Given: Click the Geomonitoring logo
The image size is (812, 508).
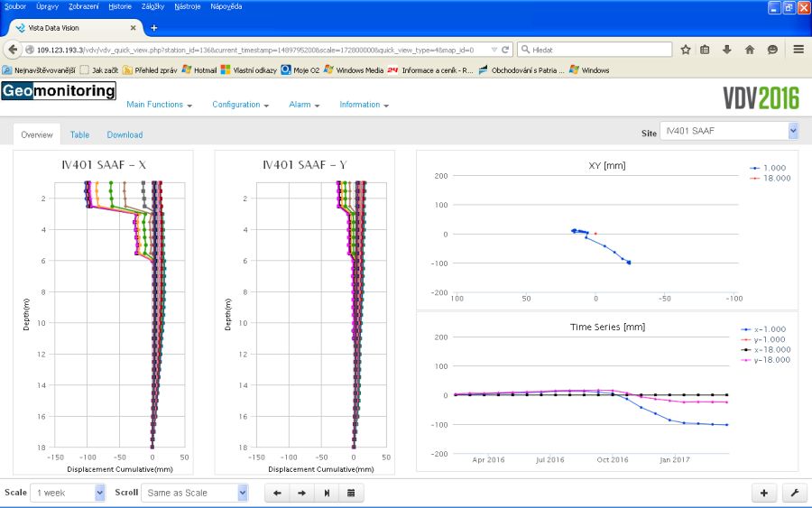Looking at the screenshot, I should pyautogui.click(x=59, y=90).
